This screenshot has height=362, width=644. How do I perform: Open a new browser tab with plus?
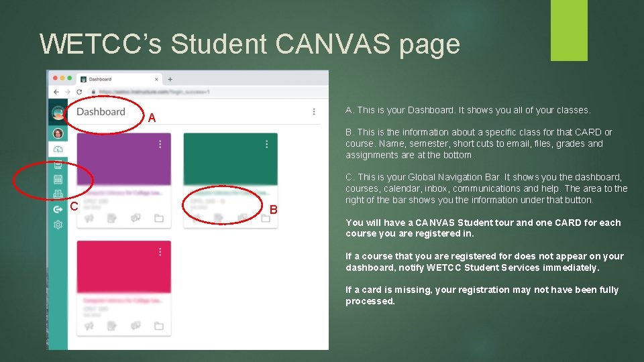pos(170,79)
